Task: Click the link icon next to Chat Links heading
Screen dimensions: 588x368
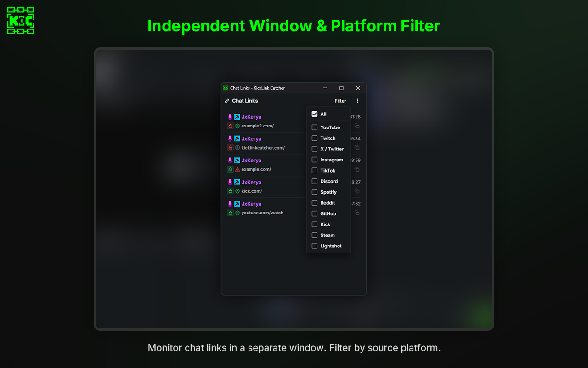Action: [x=227, y=101]
